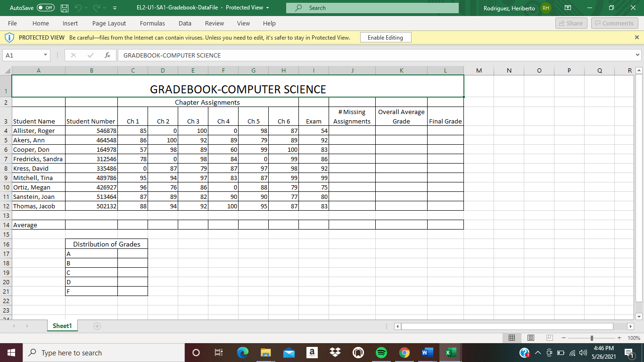Click the Protected View shield icon
The width and height of the screenshot is (644, 362).
(x=9, y=38)
